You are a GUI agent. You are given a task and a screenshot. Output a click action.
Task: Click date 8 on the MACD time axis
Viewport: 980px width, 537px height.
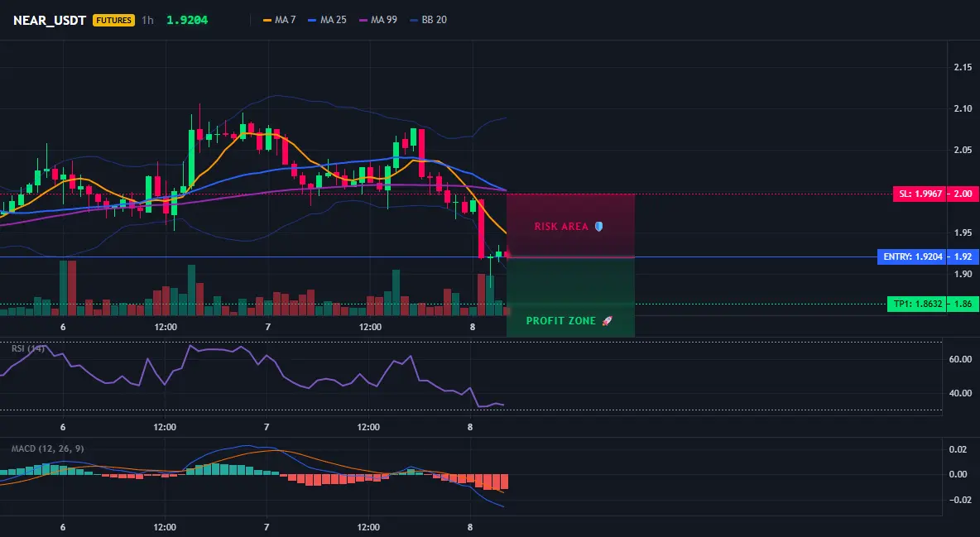click(470, 527)
